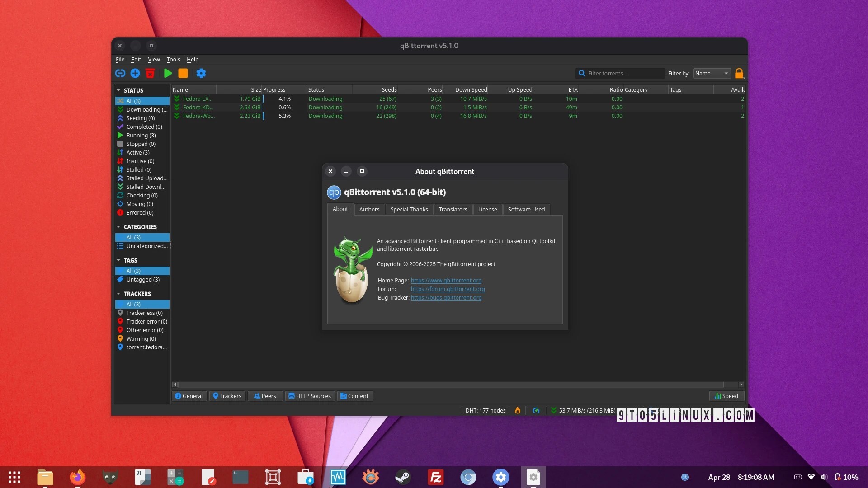The width and height of the screenshot is (868, 488).
Task: Click the volume tray icon
Action: tap(824, 477)
